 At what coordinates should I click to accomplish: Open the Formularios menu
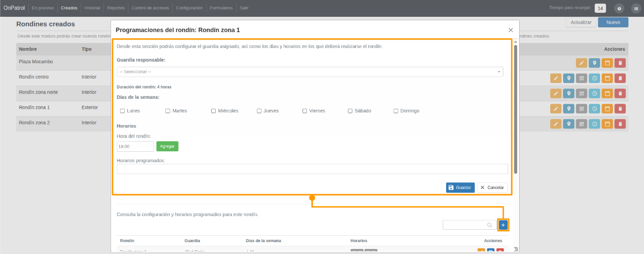221,8
